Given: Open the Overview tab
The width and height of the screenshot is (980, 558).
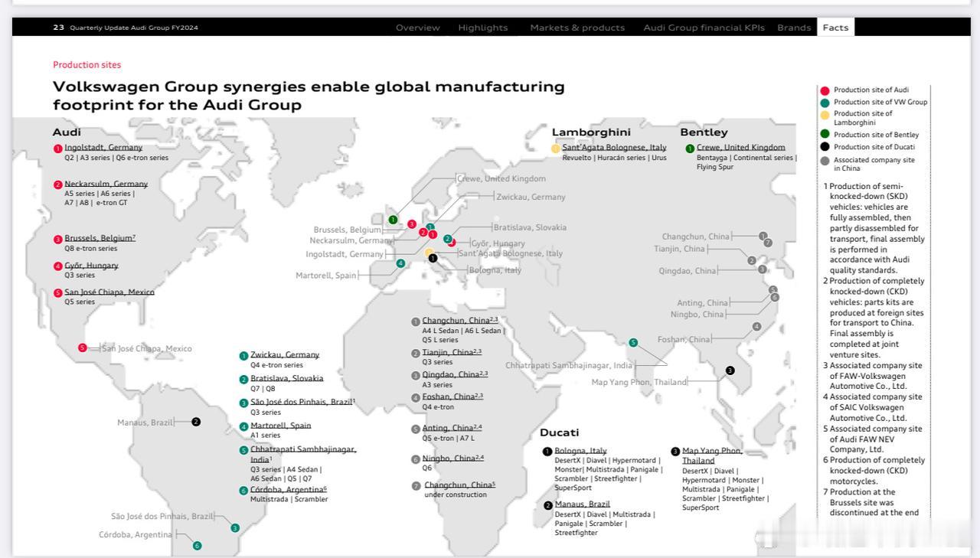Looking at the screenshot, I should click(x=418, y=28).
